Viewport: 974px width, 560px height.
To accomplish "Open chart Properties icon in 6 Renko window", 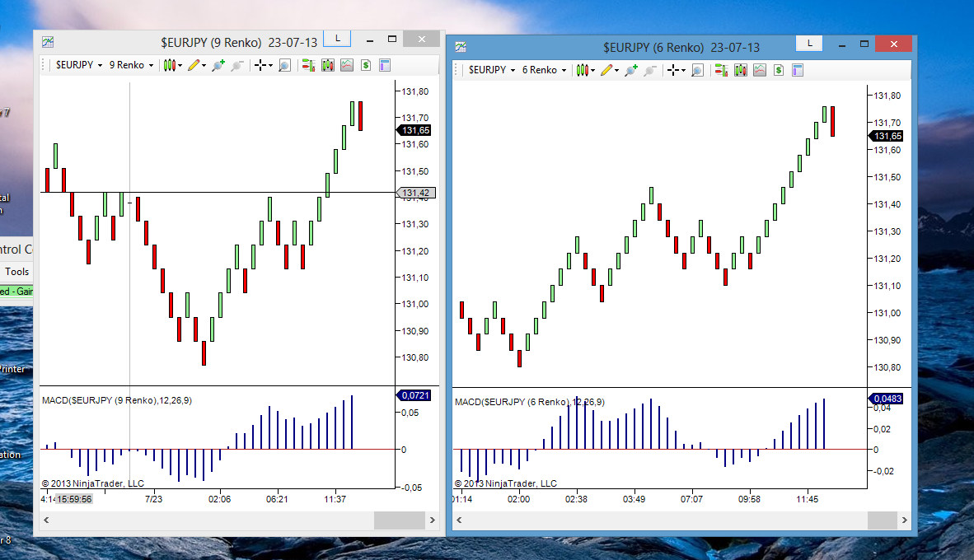I will pyautogui.click(x=798, y=70).
